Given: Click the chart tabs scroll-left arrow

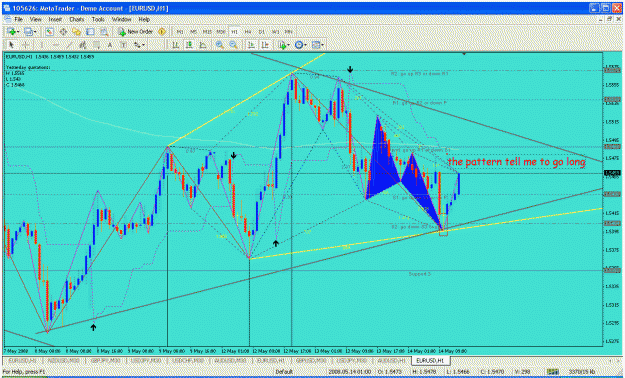Looking at the screenshot, I should pyautogui.click(x=609, y=361).
